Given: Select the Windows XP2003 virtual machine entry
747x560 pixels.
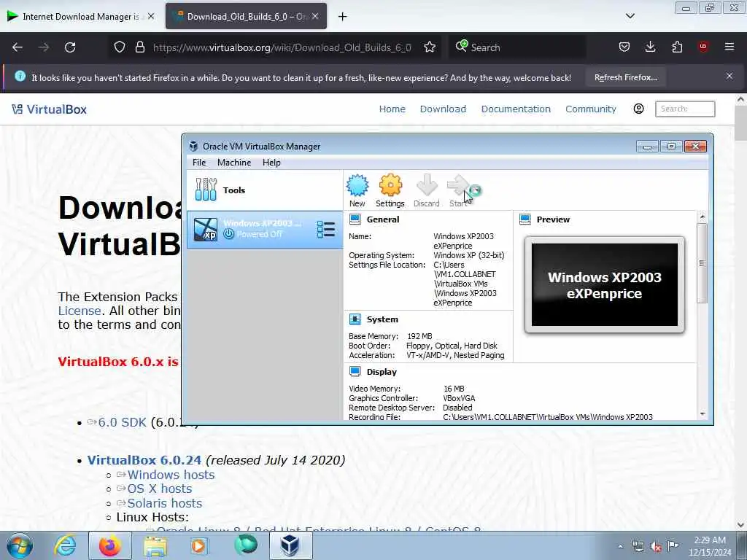Looking at the screenshot, I should point(264,230).
